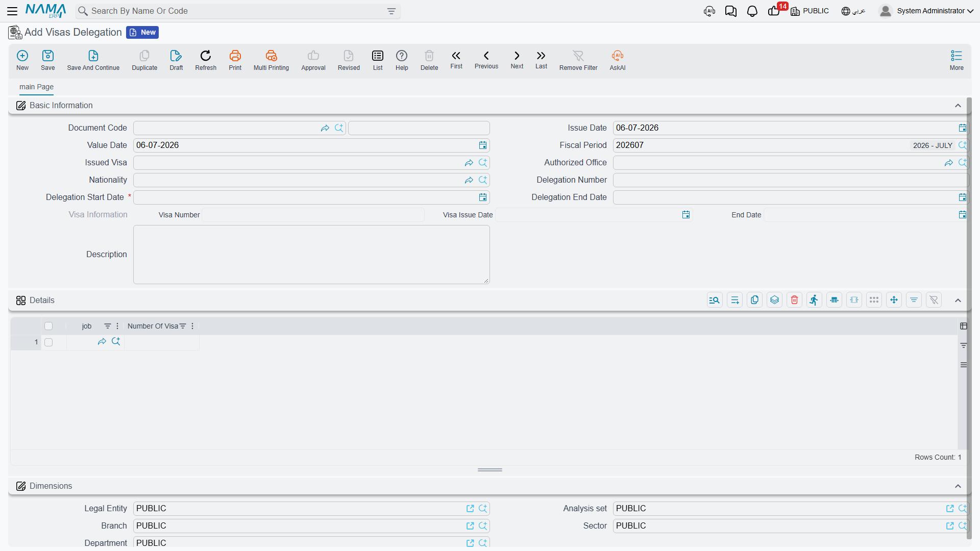980x551 pixels.
Task: Open the More toolbar menu
Action: 957,60
